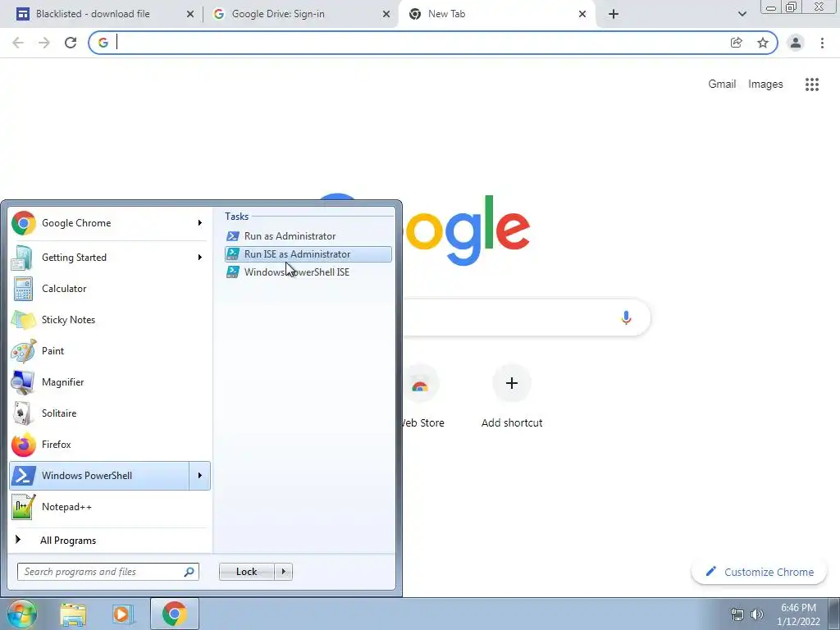Open Chrome's three-dot menu
This screenshot has width=840, height=630.
pyautogui.click(x=822, y=43)
